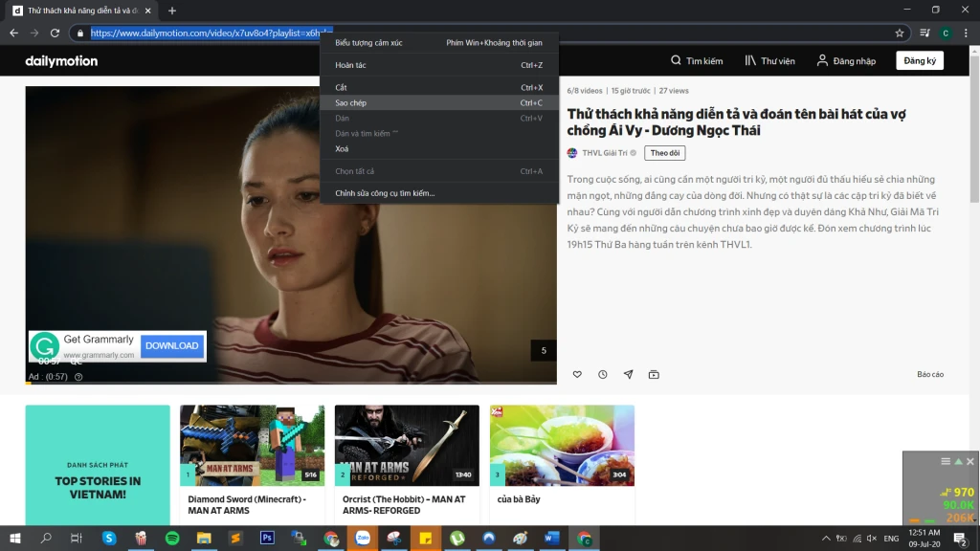Click the Đăng ký signup button
Viewport: 980px width, 551px height.
(918, 59)
